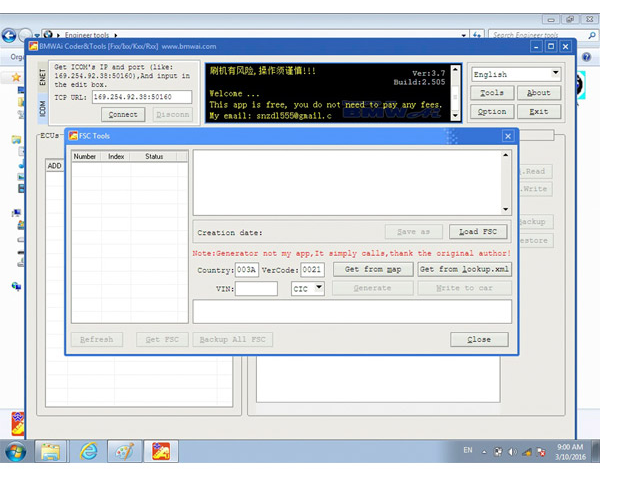
Task: Expand the English language dropdown
Action: (555, 74)
